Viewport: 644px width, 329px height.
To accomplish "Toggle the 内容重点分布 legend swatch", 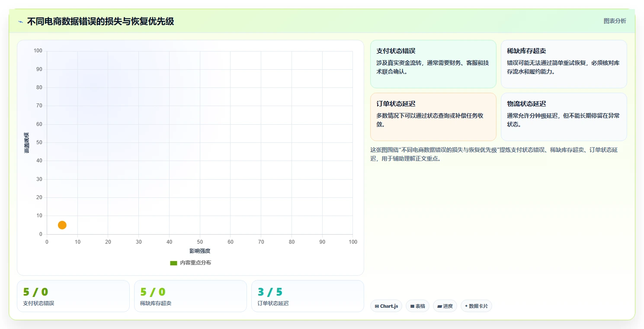I will (173, 263).
